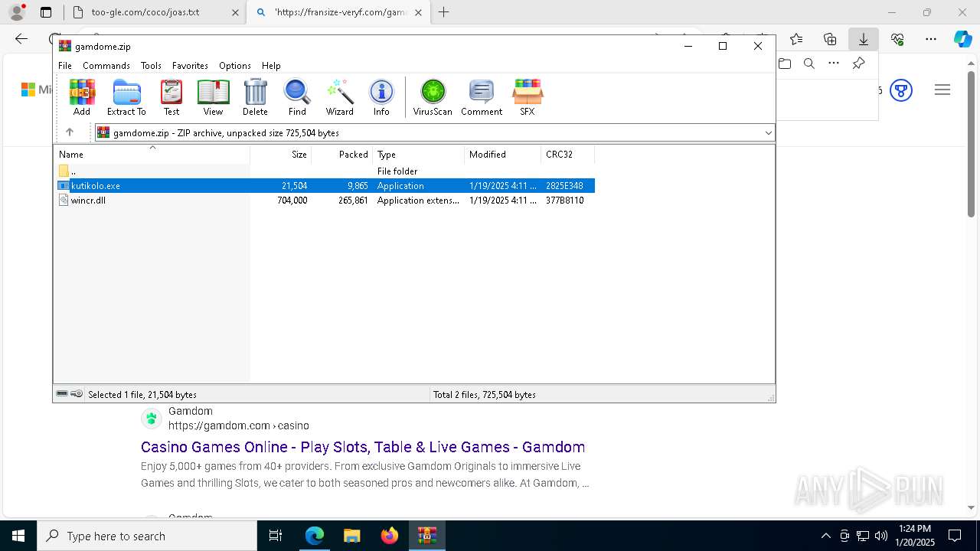Image resolution: width=980 pixels, height=551 pixels.
Task: Click the Add toolbar icon in WinRAR
Action: tap(82, 97)
